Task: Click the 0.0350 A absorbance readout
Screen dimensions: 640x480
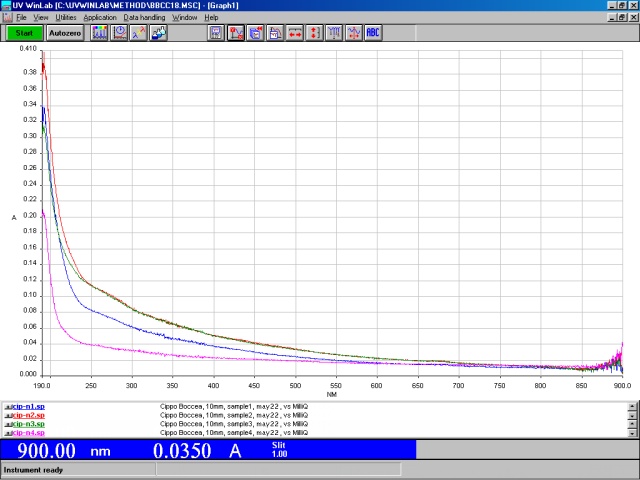Action: point(198,451)
